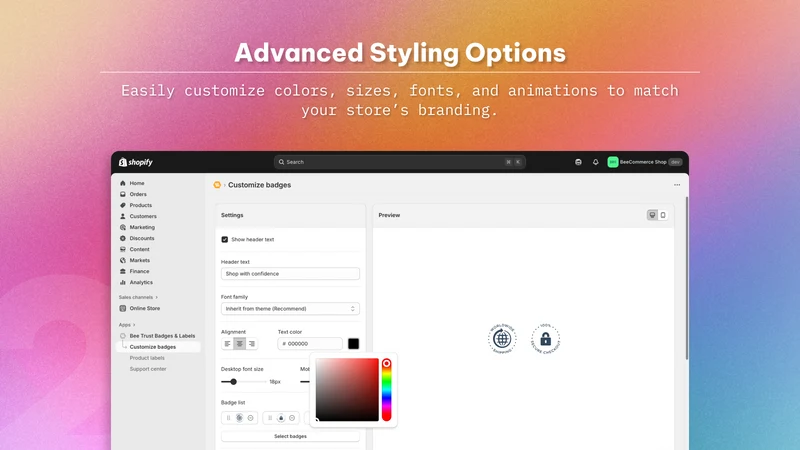Expand the Sales channels section
The width and height of the screenshot is (800, 450).
click(x=138, y=297)
